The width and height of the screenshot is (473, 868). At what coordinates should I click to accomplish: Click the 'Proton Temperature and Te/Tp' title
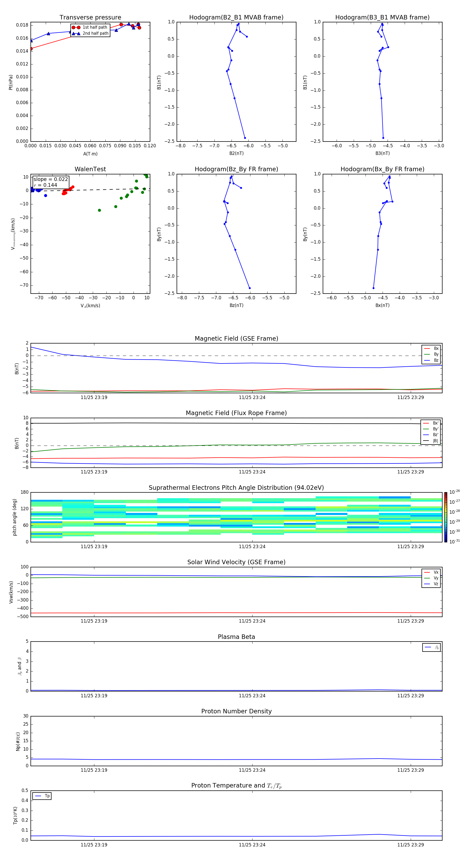[x=236, y=786]
